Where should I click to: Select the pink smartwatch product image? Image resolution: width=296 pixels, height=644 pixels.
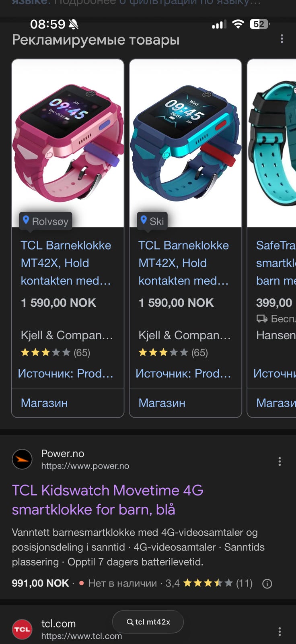tap(68, 143)
